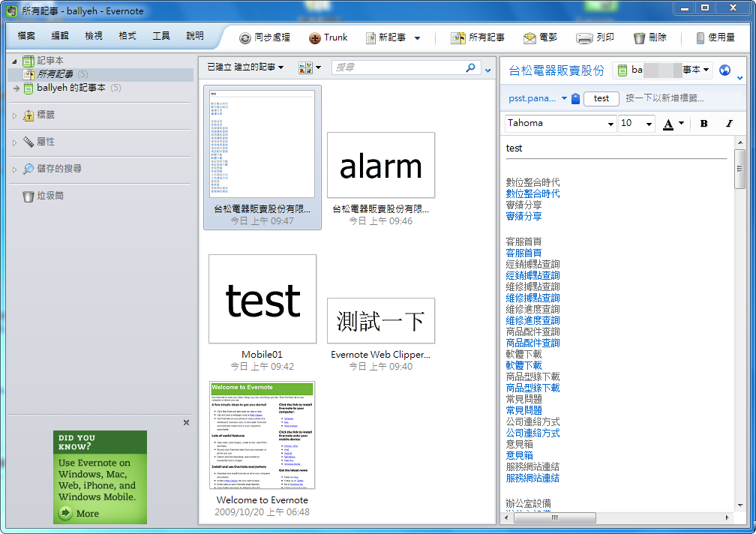Click the view mode thumbnail icon
The width and height of the screenshot is (756, 534).
click(305, 67)
